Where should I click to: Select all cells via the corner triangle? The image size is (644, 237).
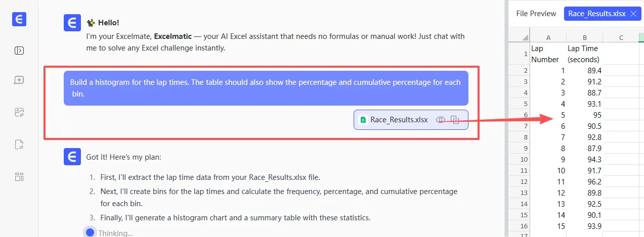(x=519, y=37)
